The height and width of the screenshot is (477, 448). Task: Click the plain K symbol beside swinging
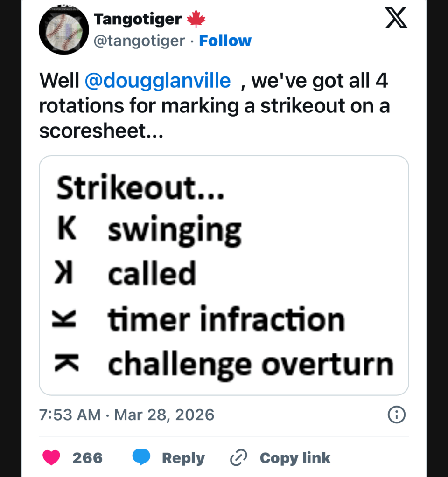67,230
